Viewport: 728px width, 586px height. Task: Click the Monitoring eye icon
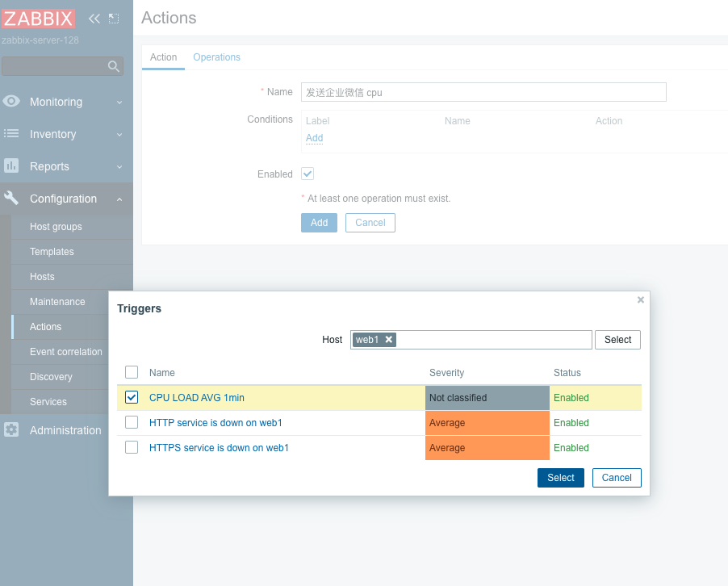(x=11, y=101)
